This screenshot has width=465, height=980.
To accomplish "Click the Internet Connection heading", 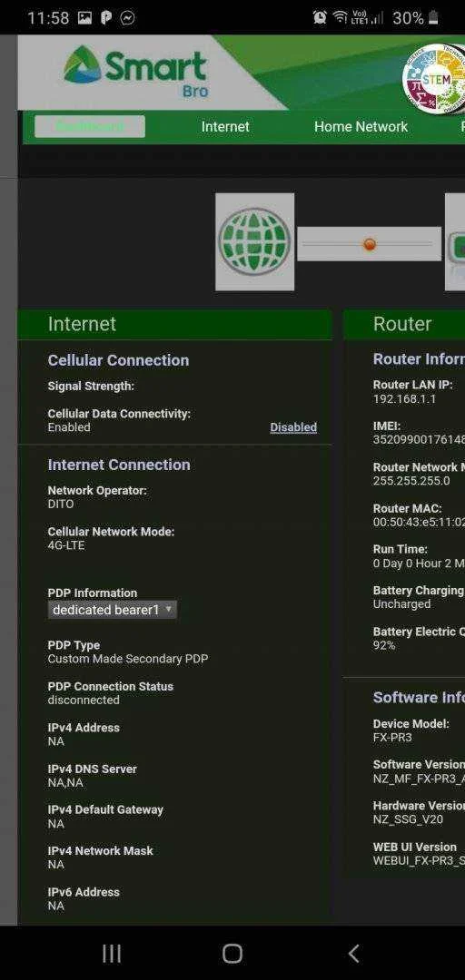I will 119,465.
